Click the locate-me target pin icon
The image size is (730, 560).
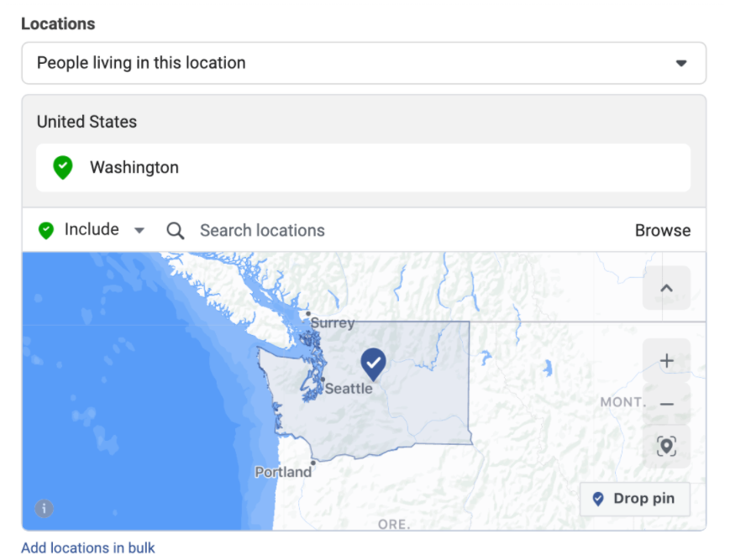[x=666, y=447]
